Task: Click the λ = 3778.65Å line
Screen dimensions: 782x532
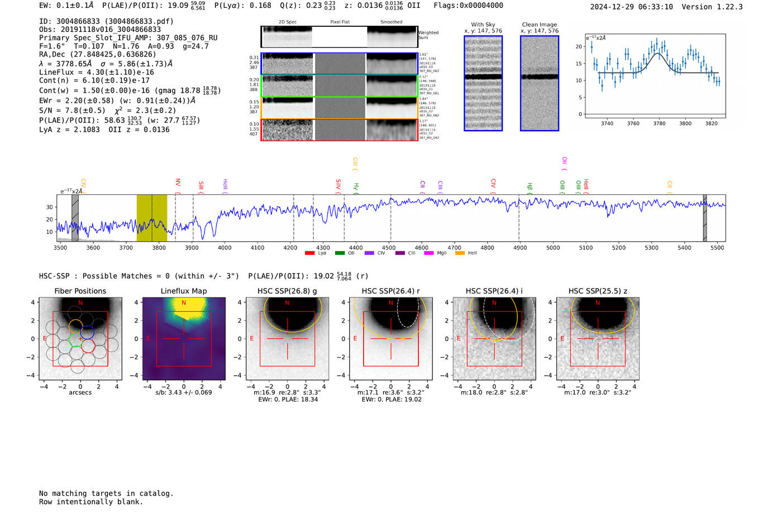Action: [x=106, y=64]
